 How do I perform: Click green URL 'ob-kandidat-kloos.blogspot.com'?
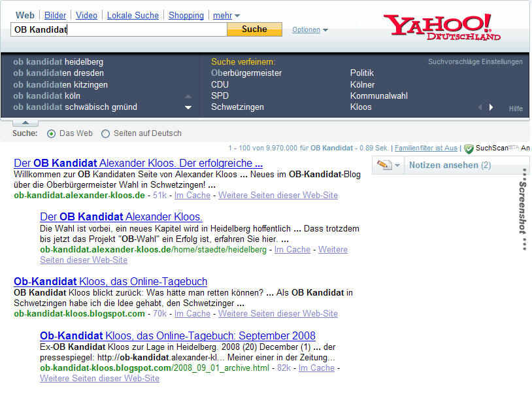(79, 313)
